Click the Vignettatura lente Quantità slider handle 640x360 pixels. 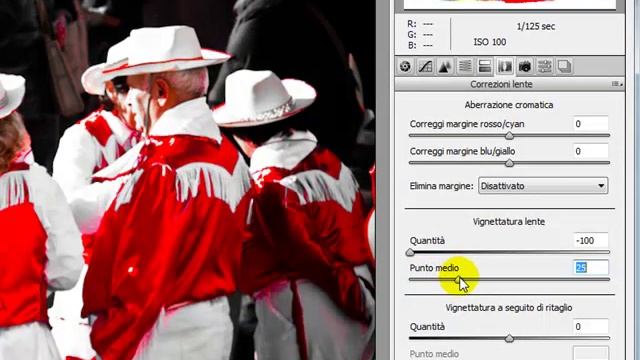point(410,253)
